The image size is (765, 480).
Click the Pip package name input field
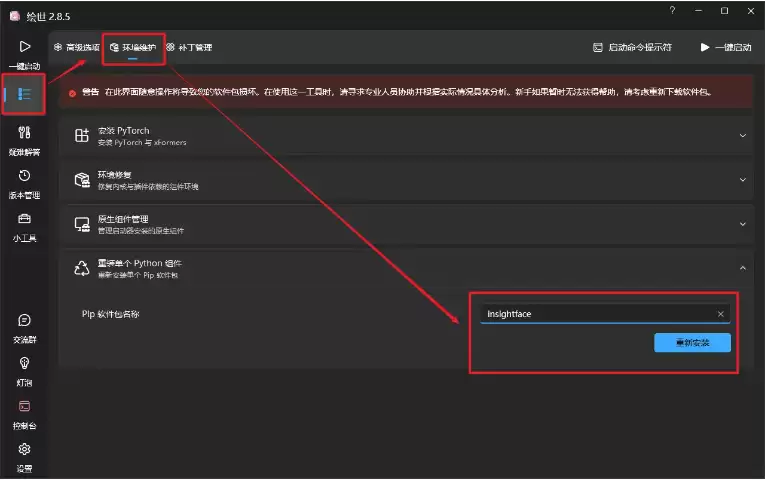[x=605, y=314]
